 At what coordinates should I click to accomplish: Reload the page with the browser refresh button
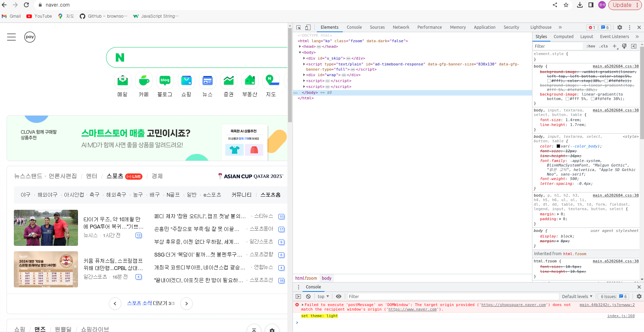[26, 5]
